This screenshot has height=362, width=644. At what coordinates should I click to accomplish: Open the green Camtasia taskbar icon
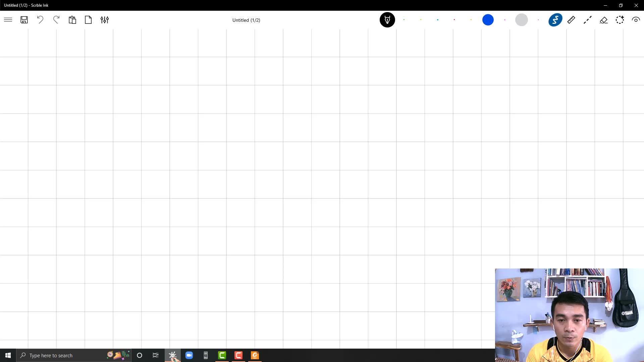click(x=222, y=355)
